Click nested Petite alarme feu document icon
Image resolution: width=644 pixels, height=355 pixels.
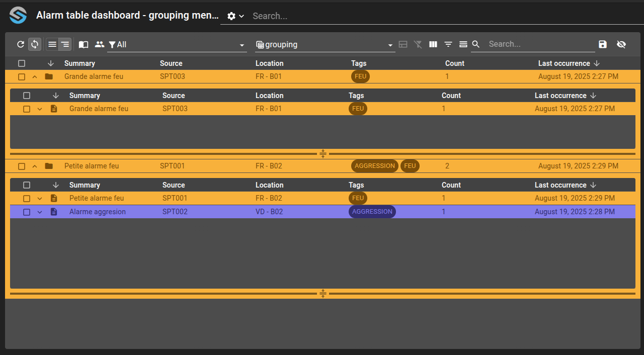pyautogui.click(x=54, y=198)
